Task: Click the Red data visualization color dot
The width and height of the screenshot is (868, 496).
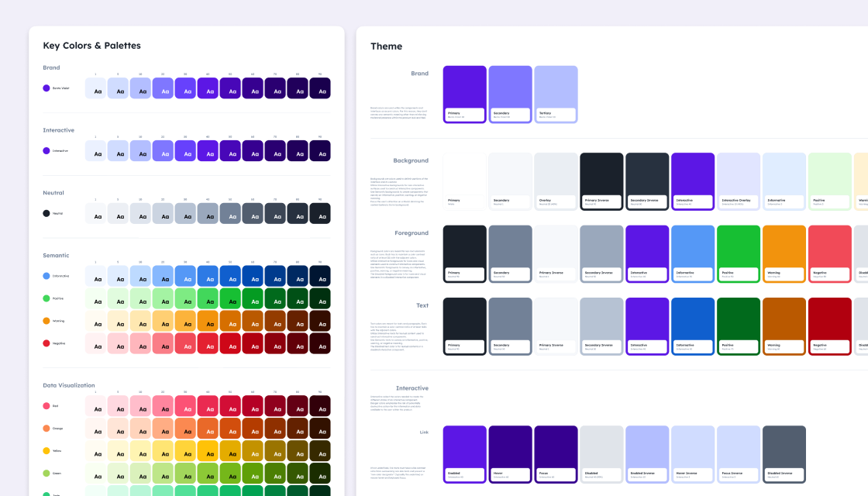Action: click(x=46, y=405)
